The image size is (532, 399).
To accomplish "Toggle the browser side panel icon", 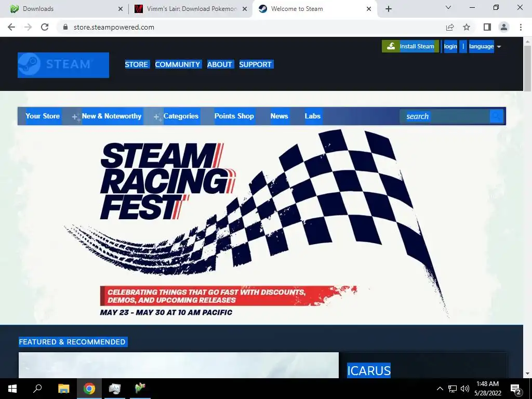I will pyautogui.click(x=487, y=27).
